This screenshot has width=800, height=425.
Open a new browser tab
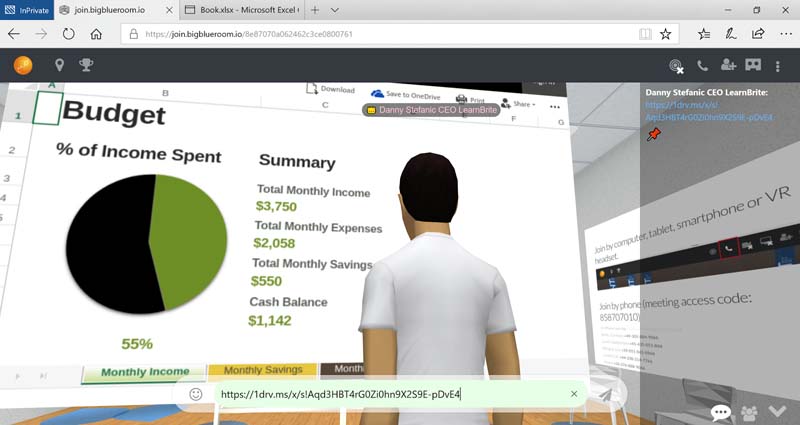pyautogui.click(x=315, y=10)
